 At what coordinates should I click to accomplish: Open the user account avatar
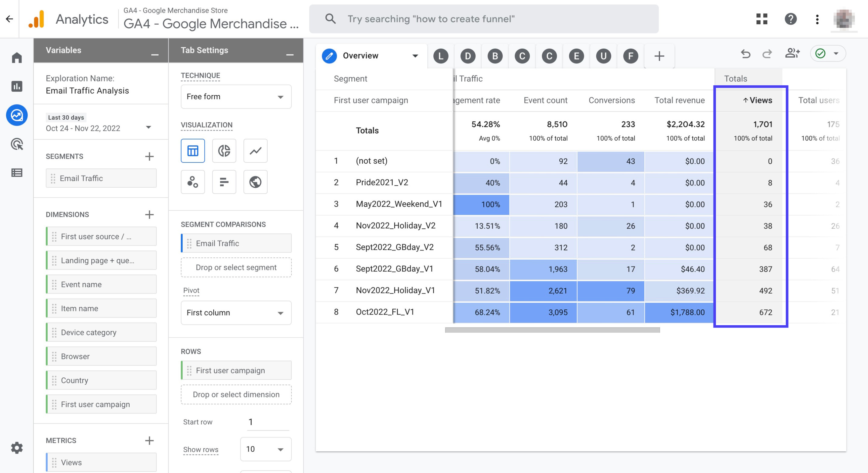[844, 19]
